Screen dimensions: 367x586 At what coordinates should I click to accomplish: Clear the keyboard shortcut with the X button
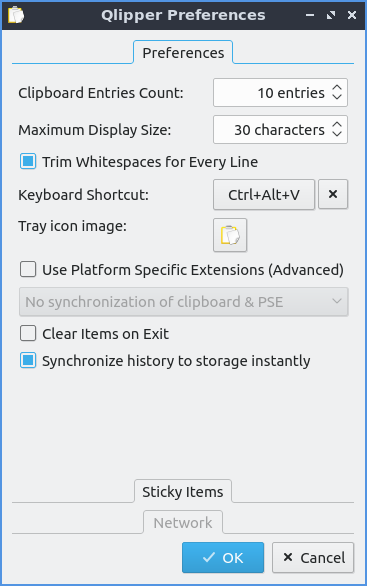[x=333, y=194]
